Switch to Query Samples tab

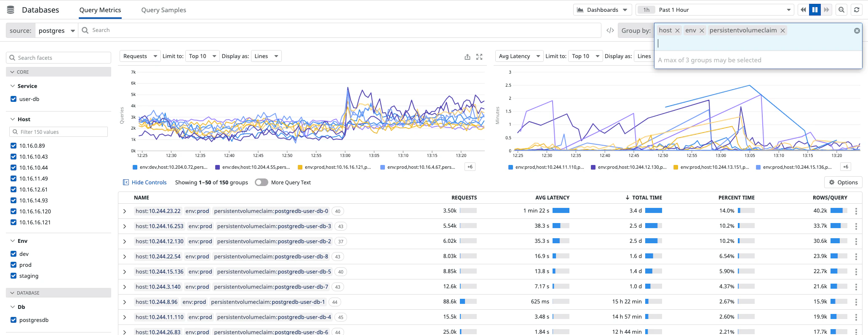coord(163,10)
